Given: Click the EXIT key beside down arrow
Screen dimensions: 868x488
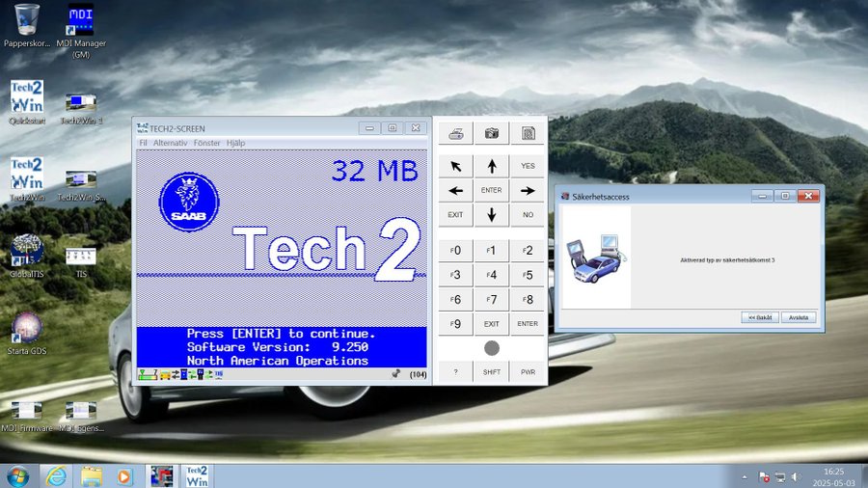Looking at the screenshot, I should coord(455,215).
